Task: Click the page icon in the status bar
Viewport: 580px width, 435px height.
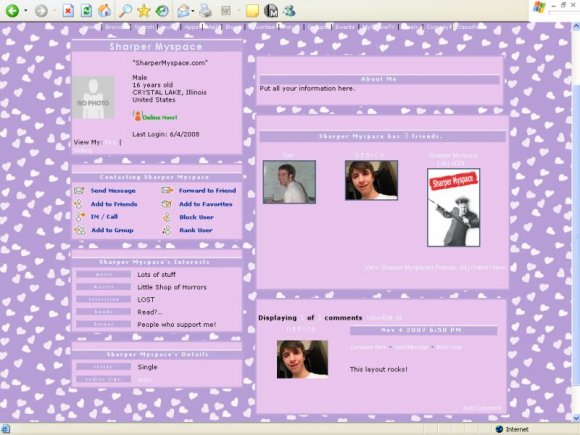Action: click(x=5, y=429)
